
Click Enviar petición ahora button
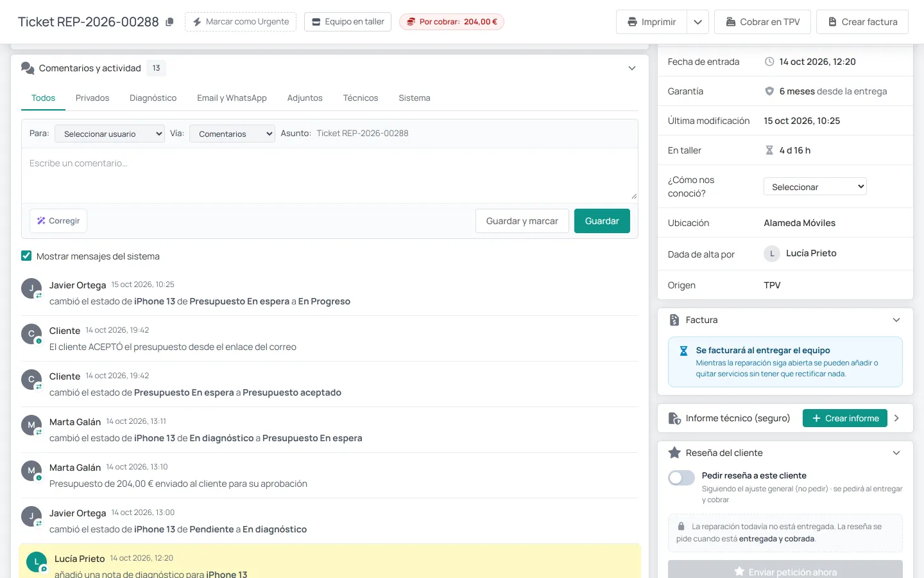pyautogui.click(x=785, y=570)
